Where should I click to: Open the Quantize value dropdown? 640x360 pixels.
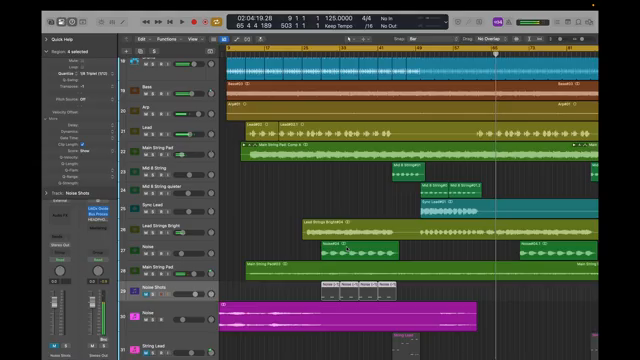point(96,73)
